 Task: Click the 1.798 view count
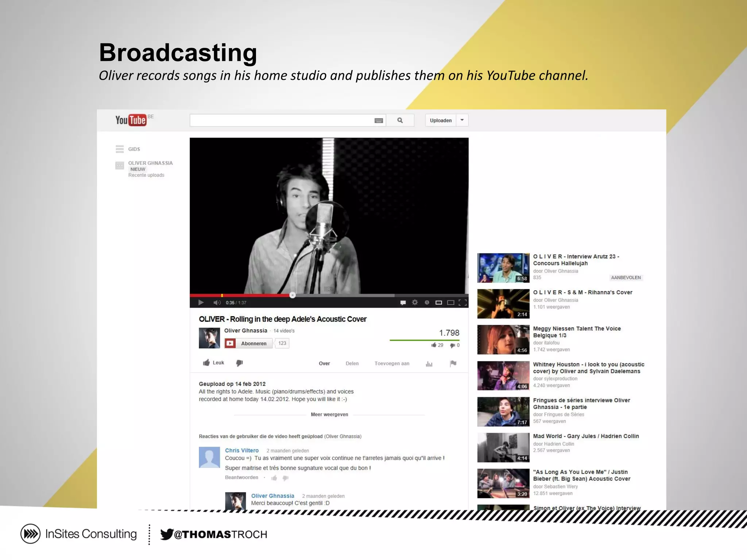449,333
